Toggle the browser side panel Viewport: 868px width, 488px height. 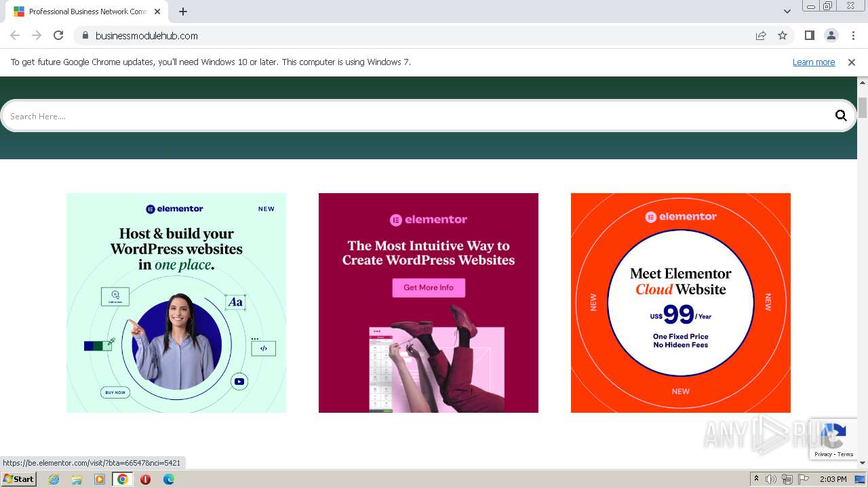(x=809, y=35)
